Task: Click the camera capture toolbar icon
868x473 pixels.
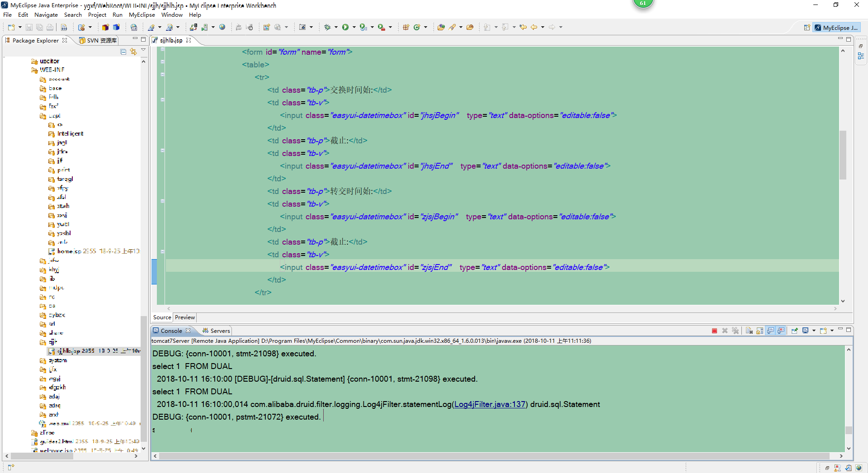Action: click(302, 27)
